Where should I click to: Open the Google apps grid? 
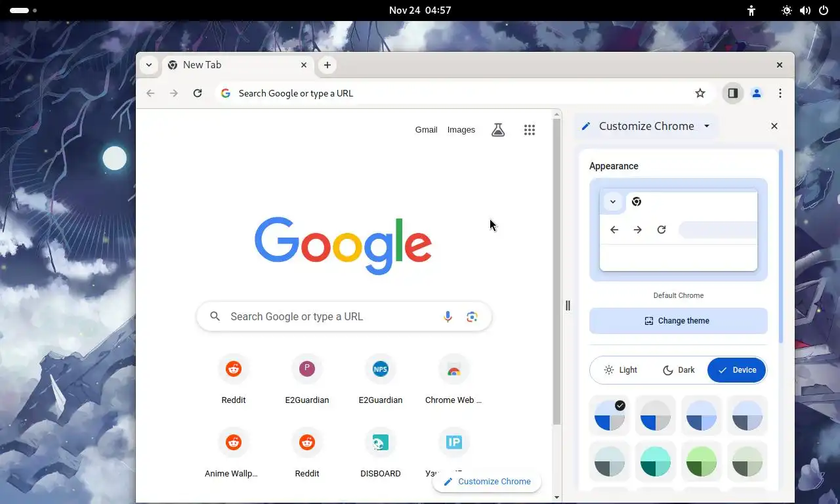(530, 130)
